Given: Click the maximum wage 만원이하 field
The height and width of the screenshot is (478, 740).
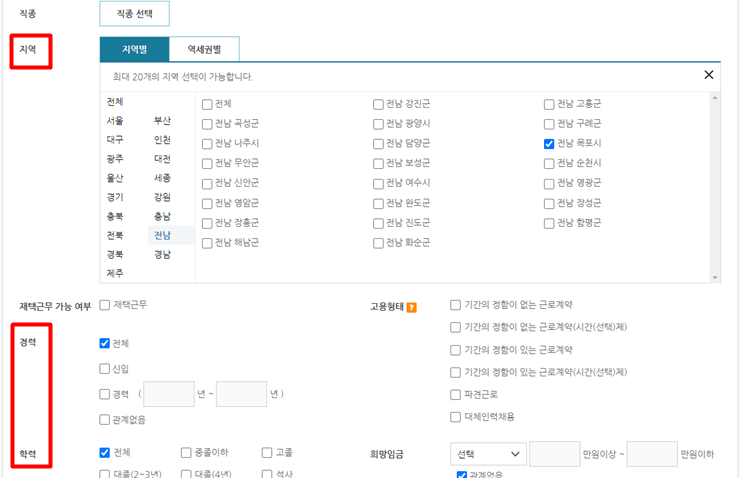Looking at the screenshot, I should pos(652,454).
